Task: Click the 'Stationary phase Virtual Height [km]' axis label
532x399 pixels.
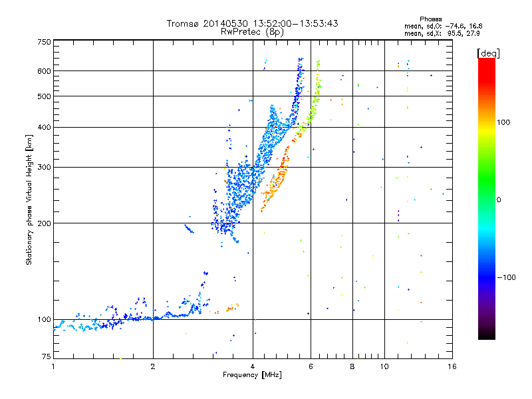Action: coord(29,199)
